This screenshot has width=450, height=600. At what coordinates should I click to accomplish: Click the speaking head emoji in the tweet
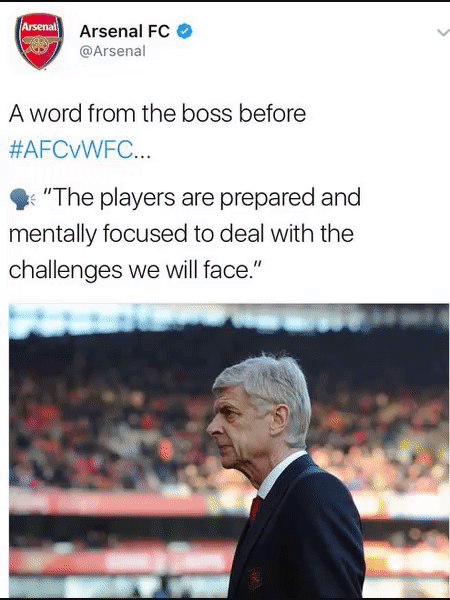pyautogui.click(x=22, y=199)
